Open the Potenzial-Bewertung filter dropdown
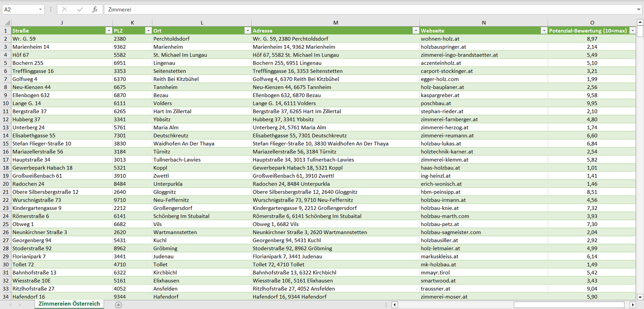 pos(632,31)
